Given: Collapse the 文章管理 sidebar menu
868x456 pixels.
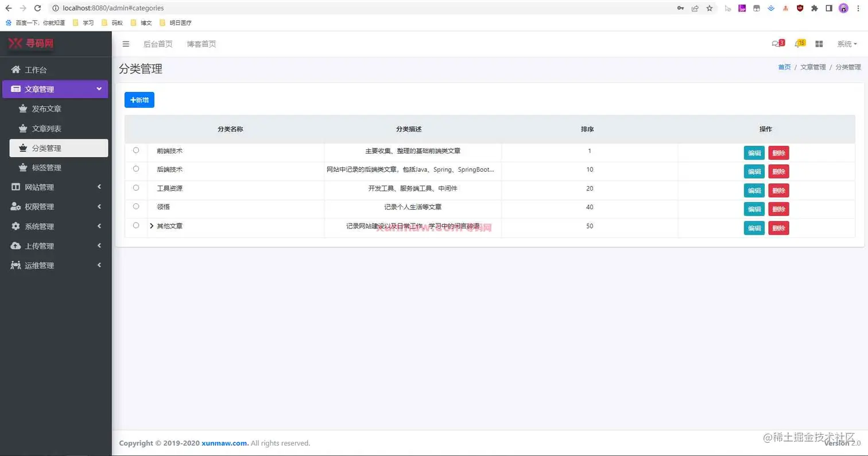Looking at the screenshot, I should [x=55, y=89].
